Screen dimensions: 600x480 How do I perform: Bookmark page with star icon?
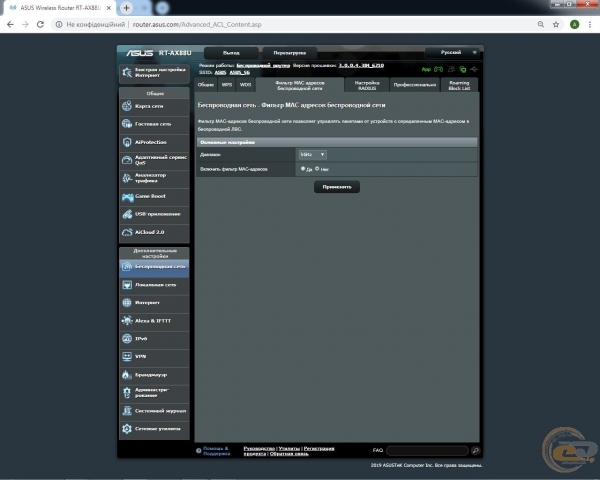(556, 24)
